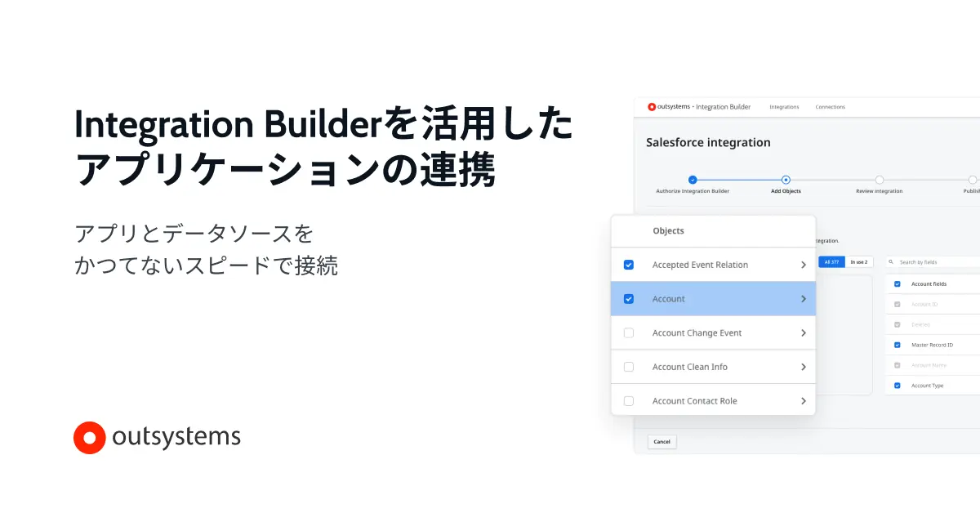This screenshot has height=513, width=980.
Task: Open the Integrations menu
Action: point(784,106)
